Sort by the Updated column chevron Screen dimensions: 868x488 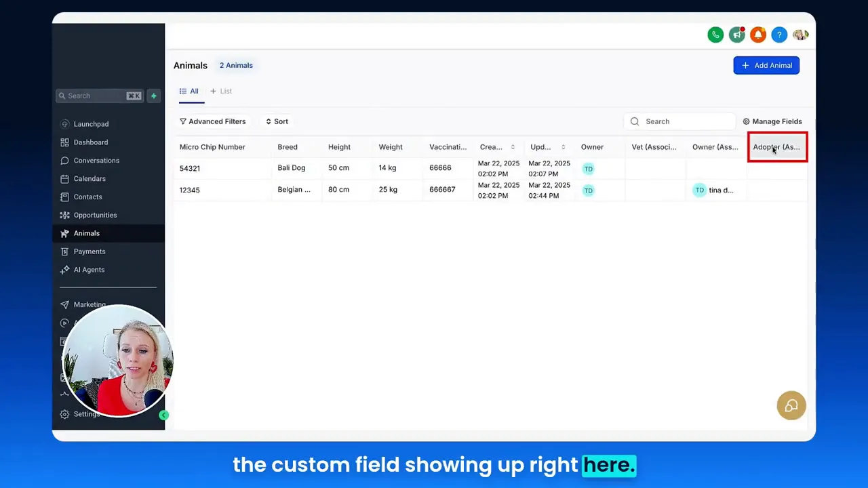(563, 146)
